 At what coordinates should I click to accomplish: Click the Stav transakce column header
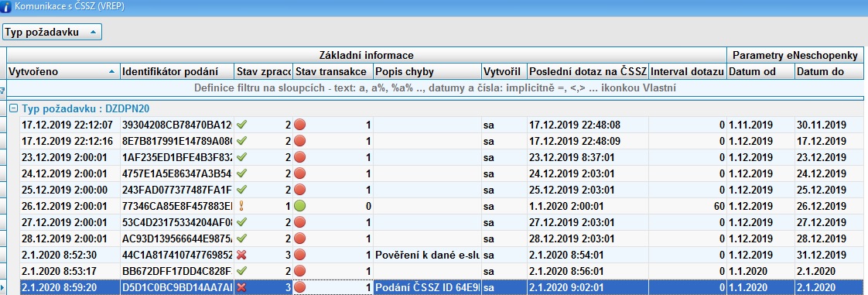tap(333, 71)
